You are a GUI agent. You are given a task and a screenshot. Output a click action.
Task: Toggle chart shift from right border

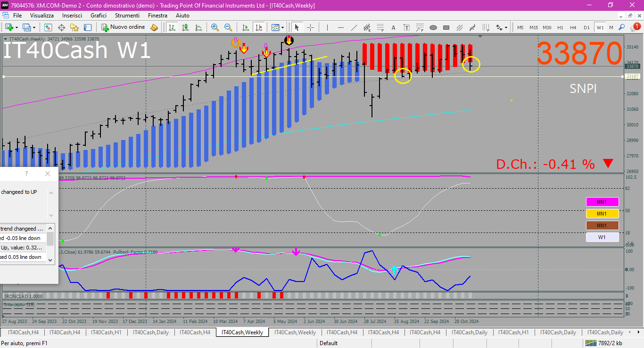258,27
